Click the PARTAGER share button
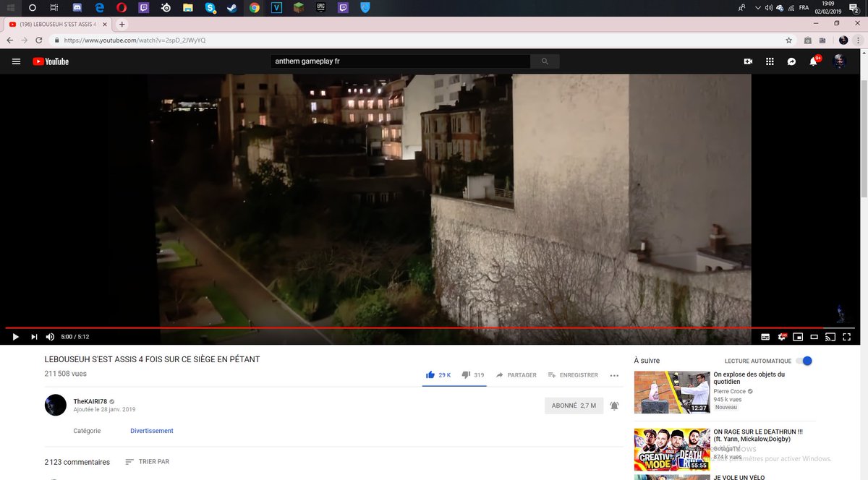 516,375
